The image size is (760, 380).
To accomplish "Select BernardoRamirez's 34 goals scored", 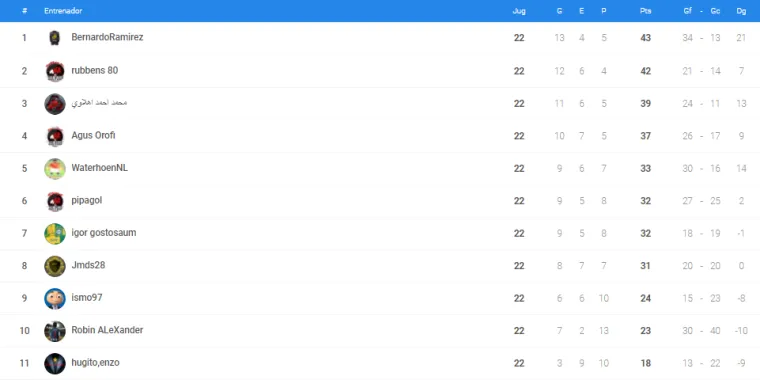I will 687,38.
